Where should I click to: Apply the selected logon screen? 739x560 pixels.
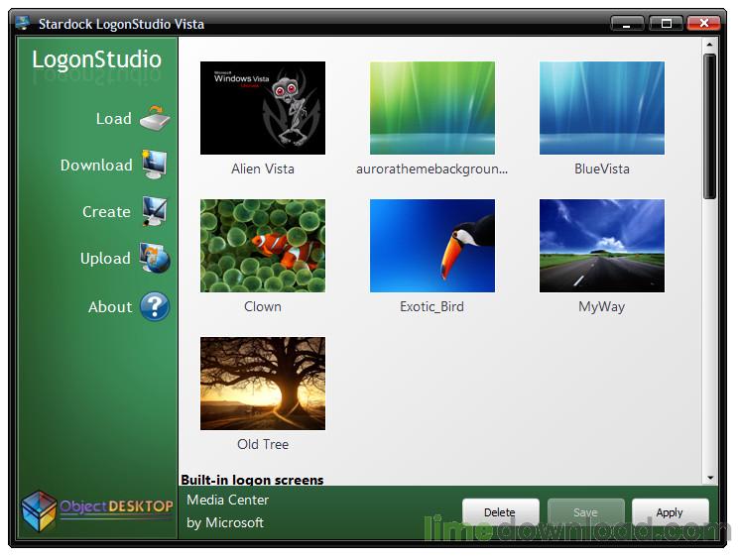pos(671,512)
